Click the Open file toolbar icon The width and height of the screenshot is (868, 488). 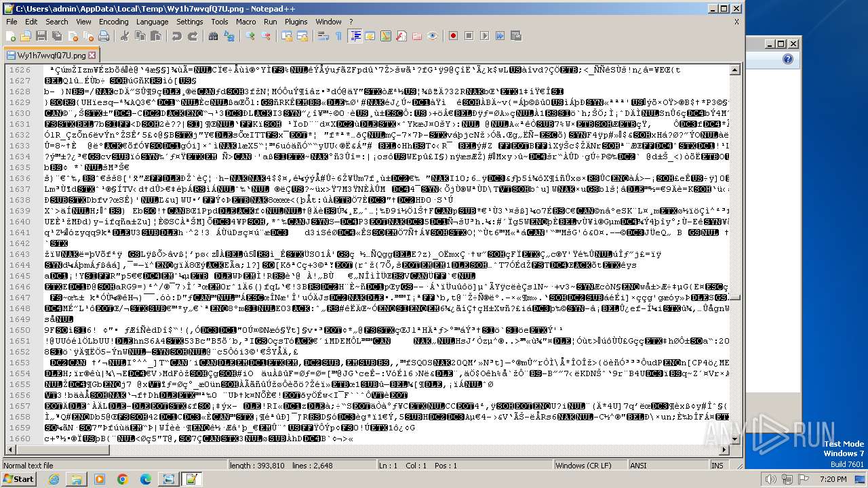[26, 36]
